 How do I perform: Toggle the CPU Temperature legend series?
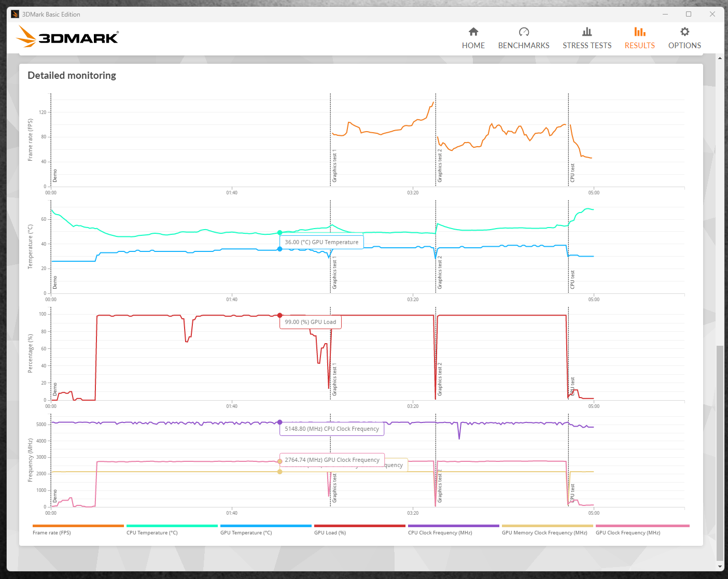point(172,530)
